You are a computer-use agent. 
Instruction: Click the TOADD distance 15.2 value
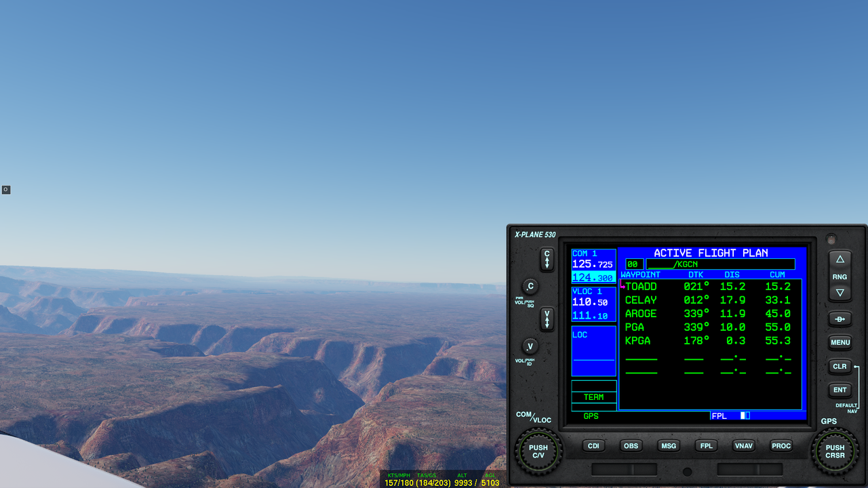733,287
